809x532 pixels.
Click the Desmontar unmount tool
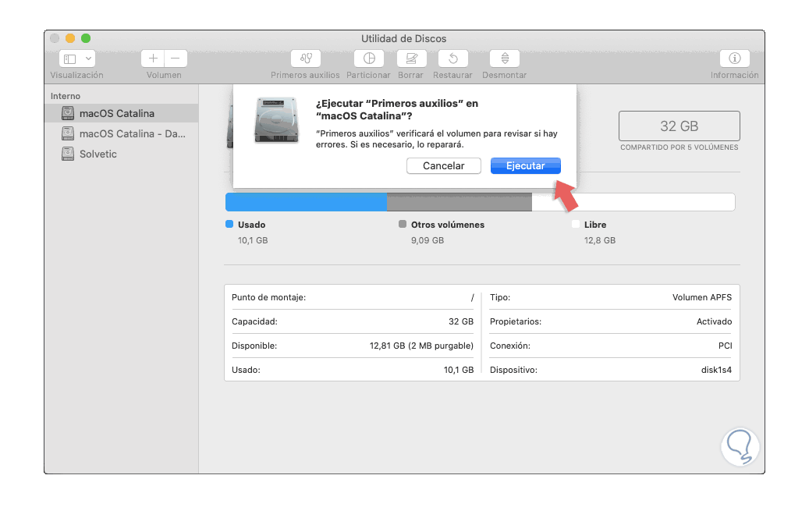(505, 59)
